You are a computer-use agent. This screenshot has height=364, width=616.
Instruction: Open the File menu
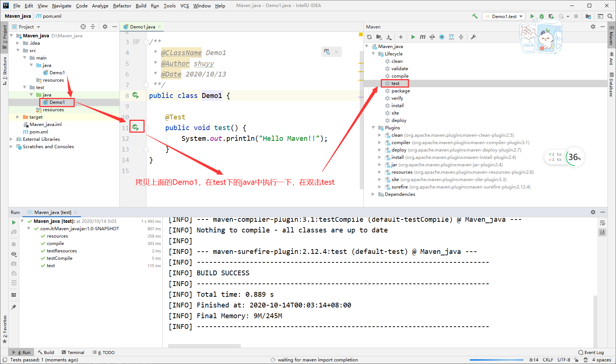[17, 6]
